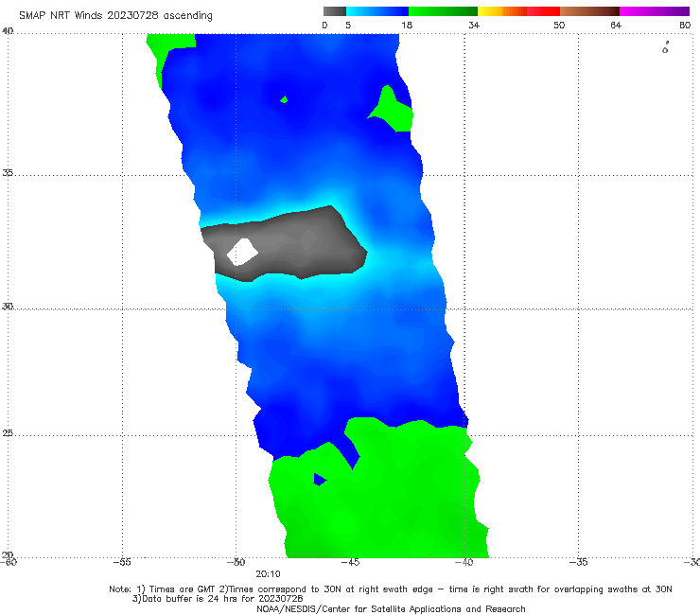Pick the yellow-orange colorbar segment

pos(501,11)
